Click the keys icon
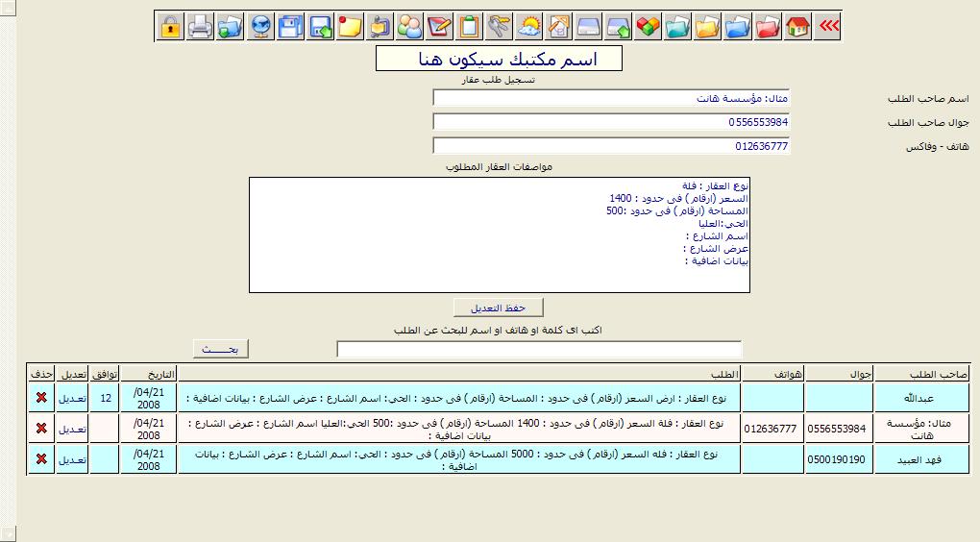Screen dimensions: 980x542 pyautogui.click(x=499, y=26)
